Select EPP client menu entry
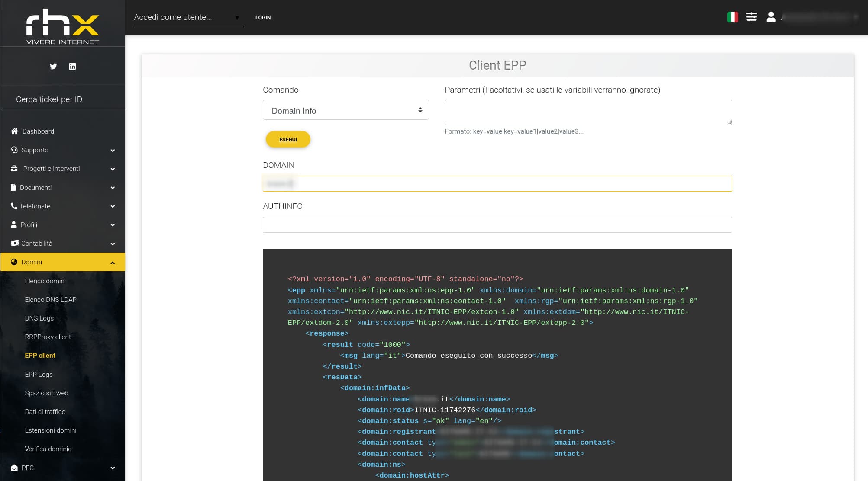The height and width of the screenshot is (481, 868). point(40,355)
